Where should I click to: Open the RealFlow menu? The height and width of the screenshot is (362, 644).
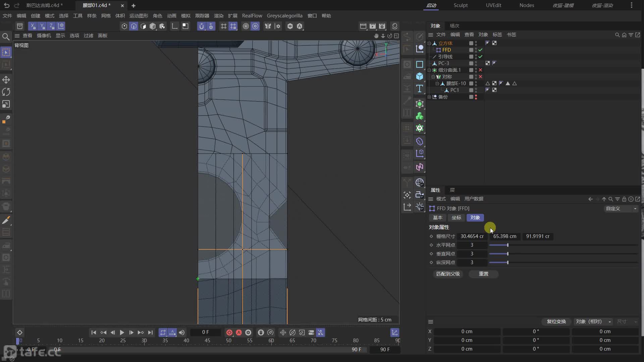coord(252,16)
